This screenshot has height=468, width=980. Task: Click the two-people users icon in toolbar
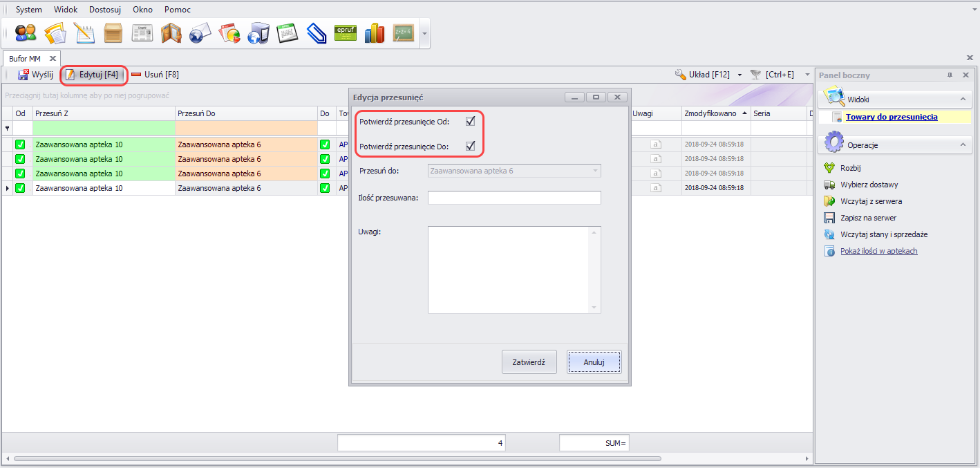click(x=26, y=33)
